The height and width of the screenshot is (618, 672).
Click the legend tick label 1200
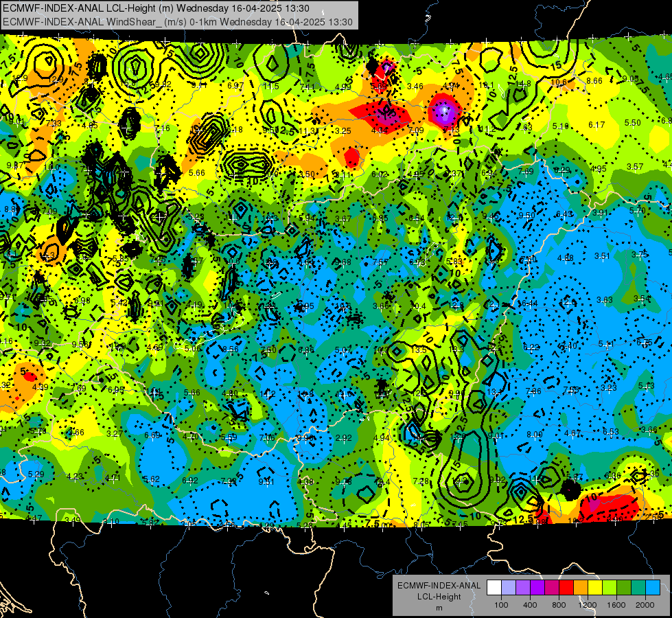point(587,605)
